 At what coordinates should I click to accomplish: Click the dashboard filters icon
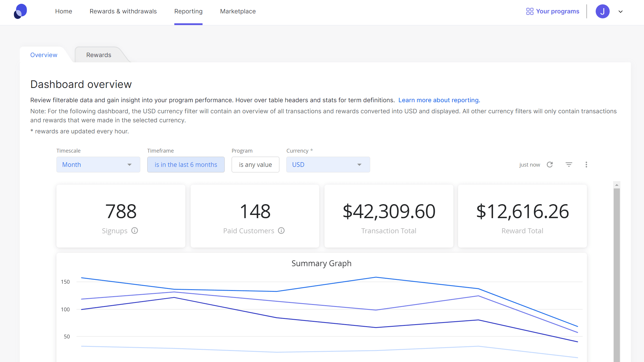(x=569, y=165)
